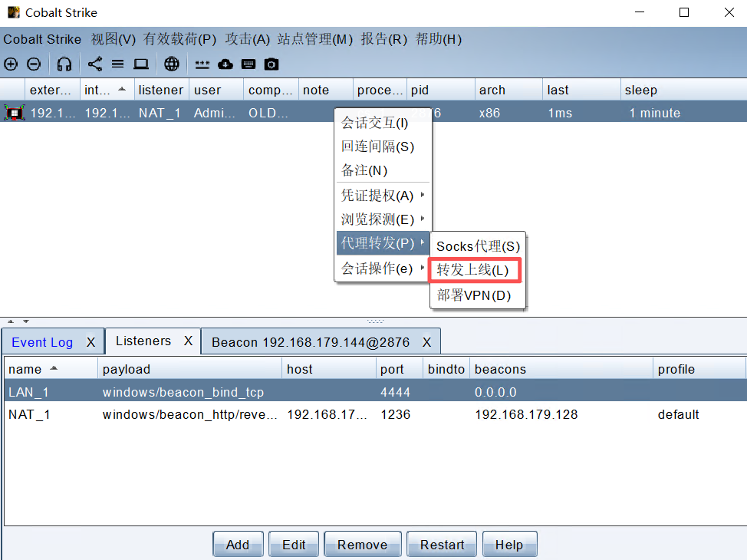Sort sessions by internal column header
Image resolution: width=747 pixels, height=560 pixels.
tap(107, 90)
